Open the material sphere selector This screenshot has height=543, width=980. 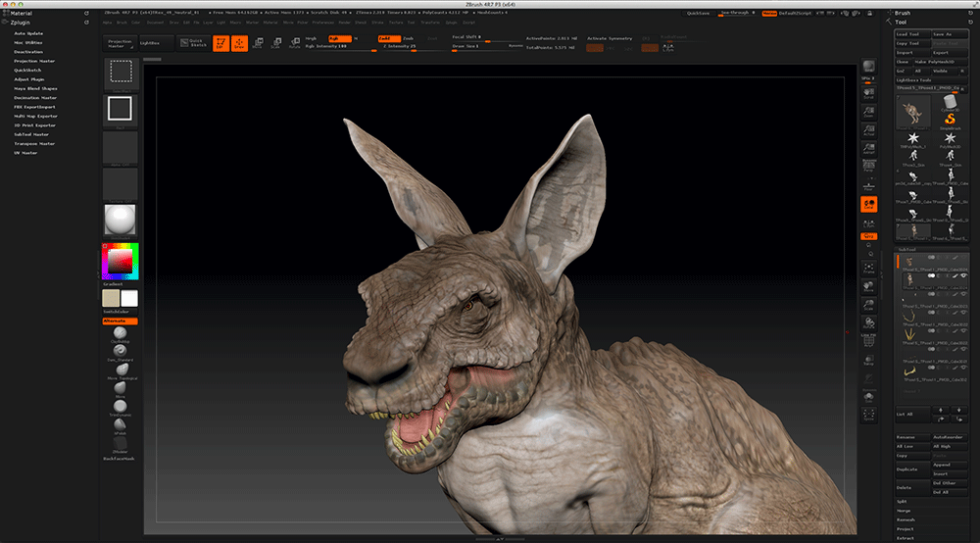tap(120, 220)
